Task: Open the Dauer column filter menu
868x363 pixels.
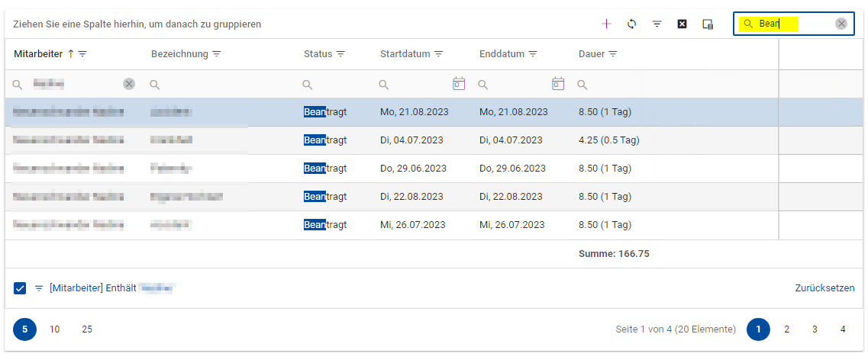Action: point(613,54)
